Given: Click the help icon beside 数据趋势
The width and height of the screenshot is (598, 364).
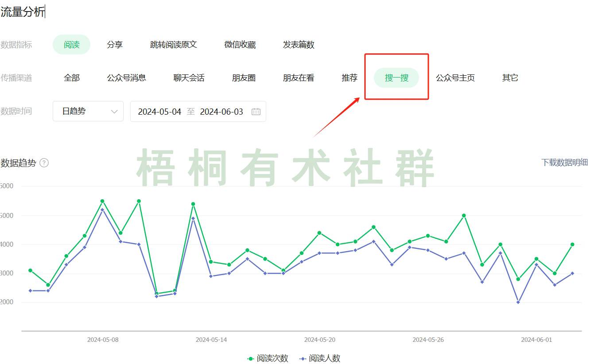Looking at the screenshot, I should point(44,163).
